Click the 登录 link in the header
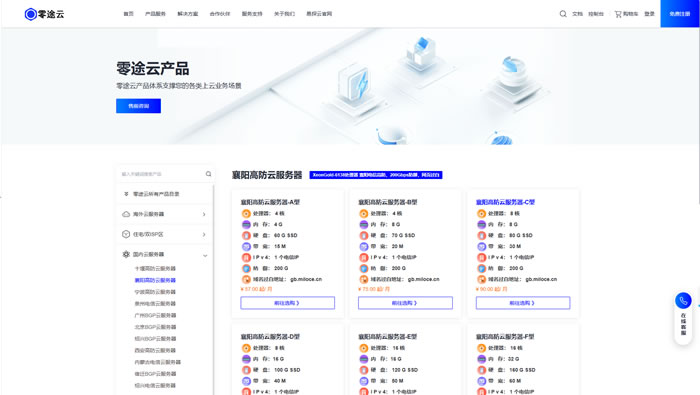 pyautogui.click(x=650, y=14)
